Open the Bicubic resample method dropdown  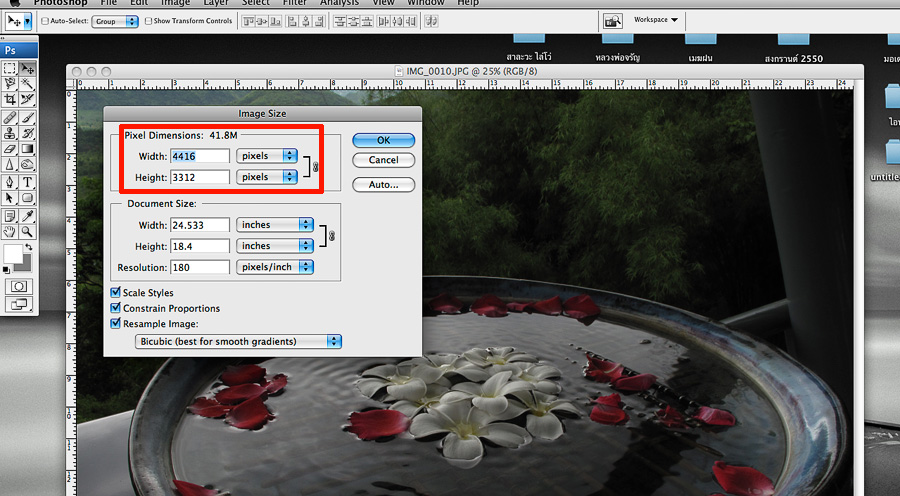click(238, 342)
